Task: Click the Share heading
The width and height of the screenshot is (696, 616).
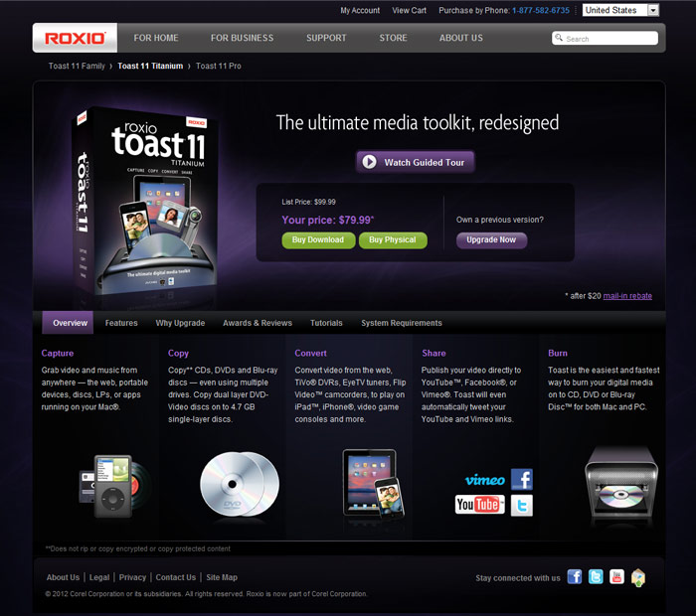Action: click(x=434, y=353)
